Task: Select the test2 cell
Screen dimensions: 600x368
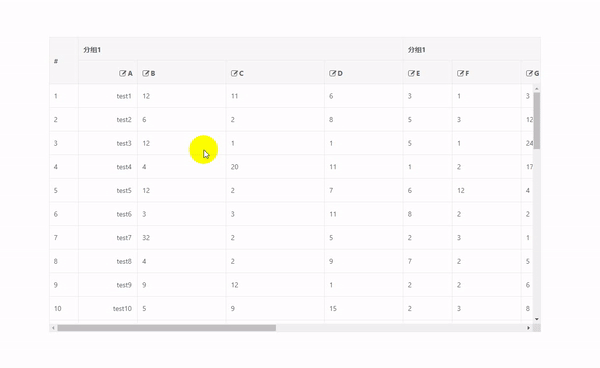Action: click(x=108, y=120)
